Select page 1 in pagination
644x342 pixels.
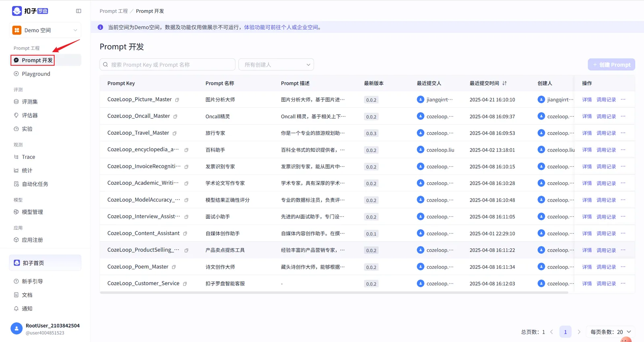[565, 332]
